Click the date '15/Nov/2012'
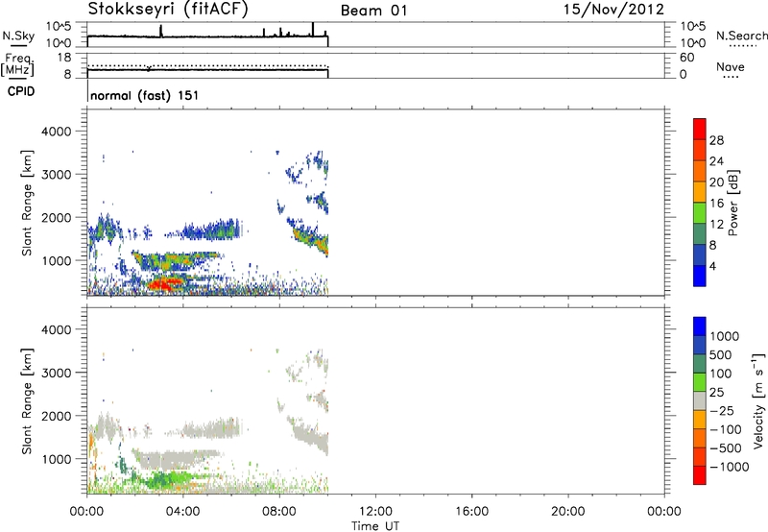This screenshot has width=768, height=532. [613, 9]
